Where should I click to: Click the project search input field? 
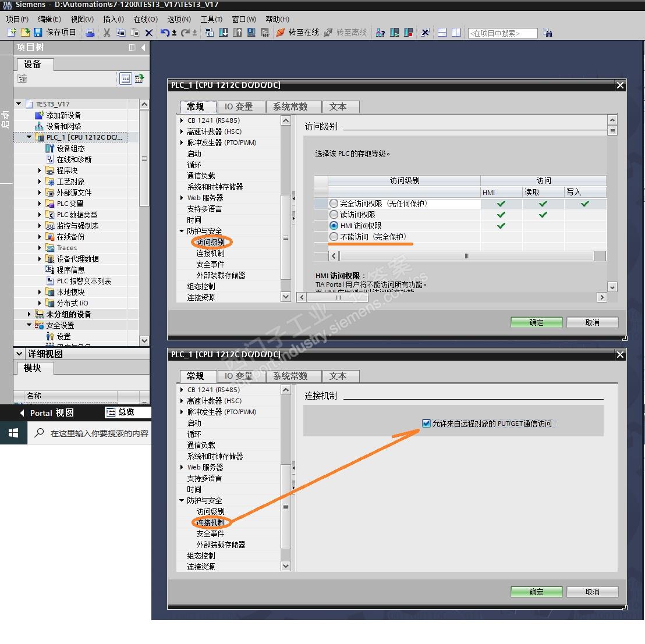point(502,33)
